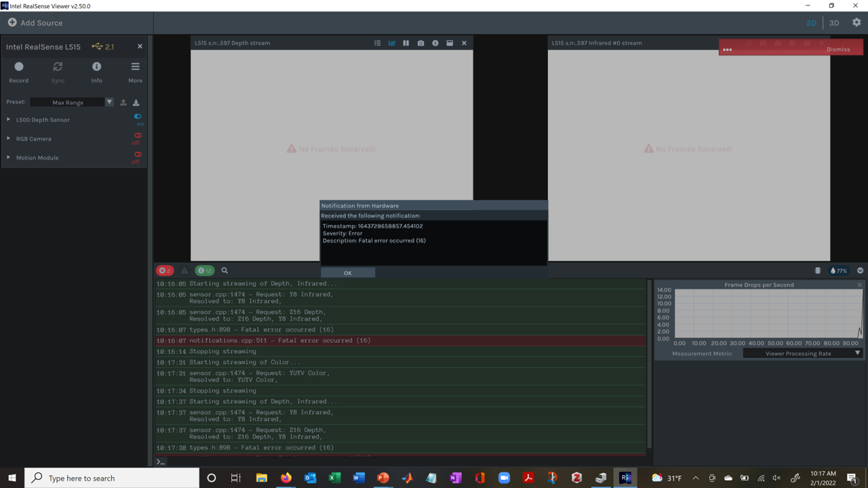868x488 pixels.
Task: Click the errors counter icon in the log
Action: (x=164, y=270)
